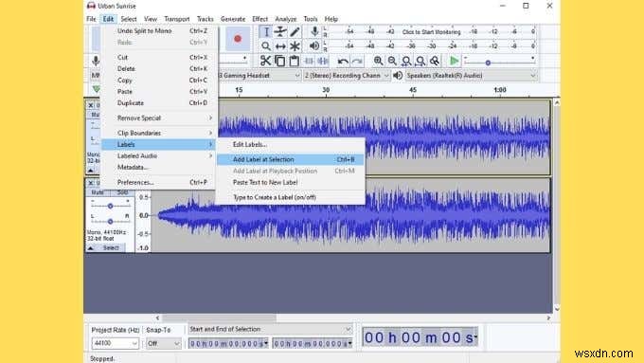
Task: Click the Redo arrow toolbar icon
Action: click(357, 62)
